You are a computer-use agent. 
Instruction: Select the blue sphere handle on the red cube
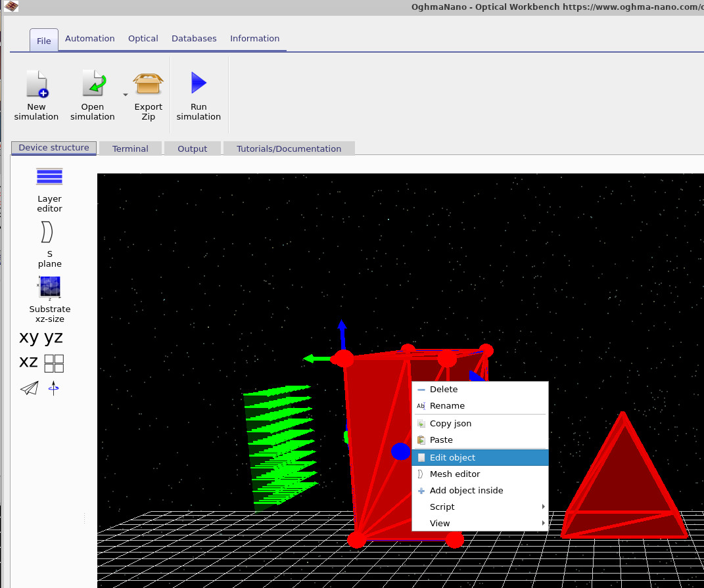click(401, 451)
